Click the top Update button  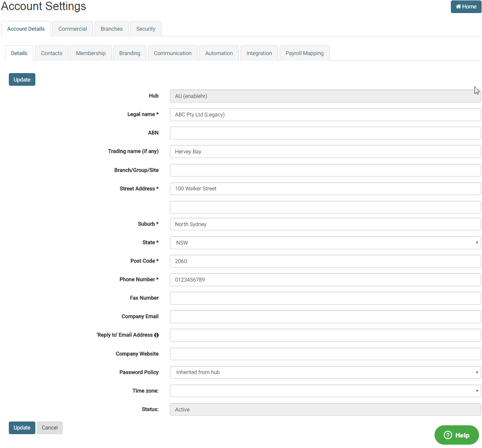[22, 79]
